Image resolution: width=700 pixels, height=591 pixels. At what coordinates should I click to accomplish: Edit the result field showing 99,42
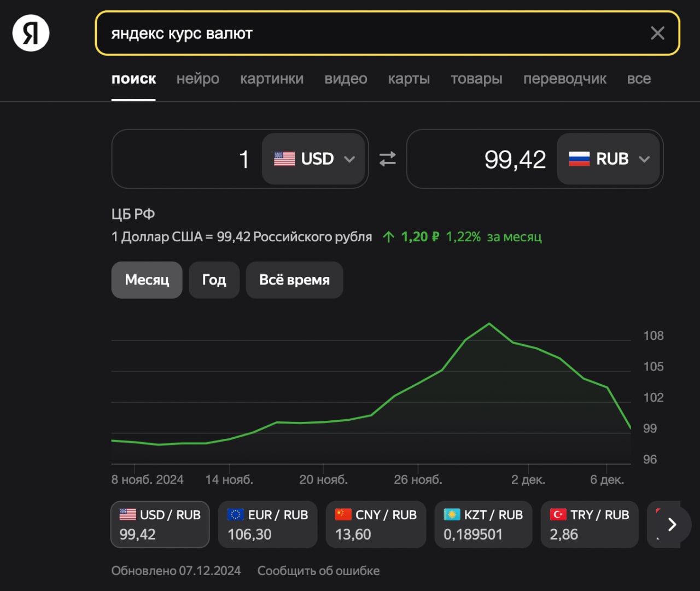482,159
